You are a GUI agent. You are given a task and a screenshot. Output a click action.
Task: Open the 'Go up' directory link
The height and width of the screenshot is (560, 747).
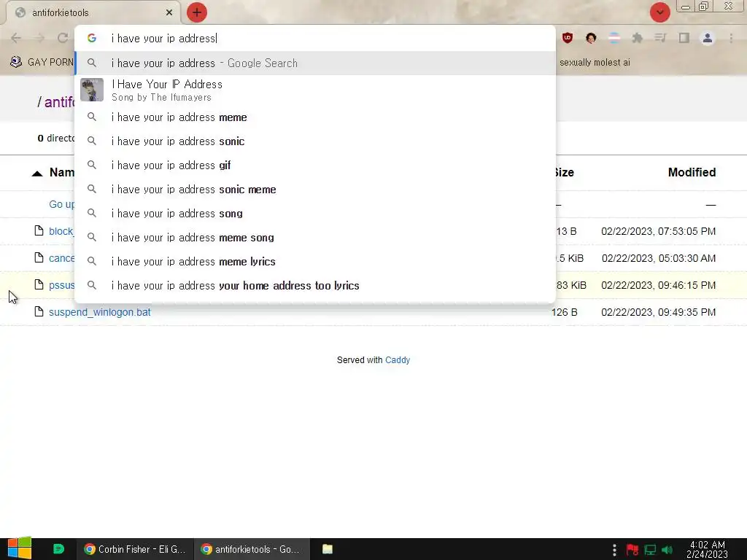coord(61,204)
